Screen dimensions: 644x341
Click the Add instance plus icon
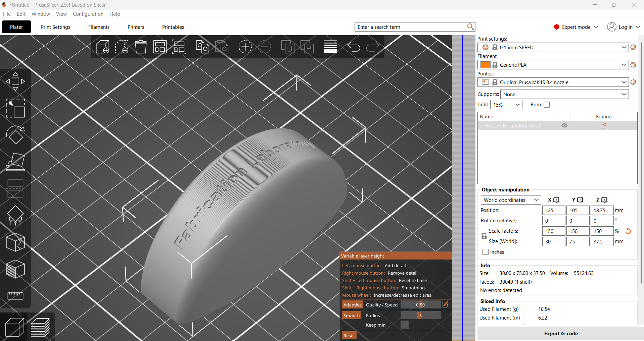[x=245, y=47]
